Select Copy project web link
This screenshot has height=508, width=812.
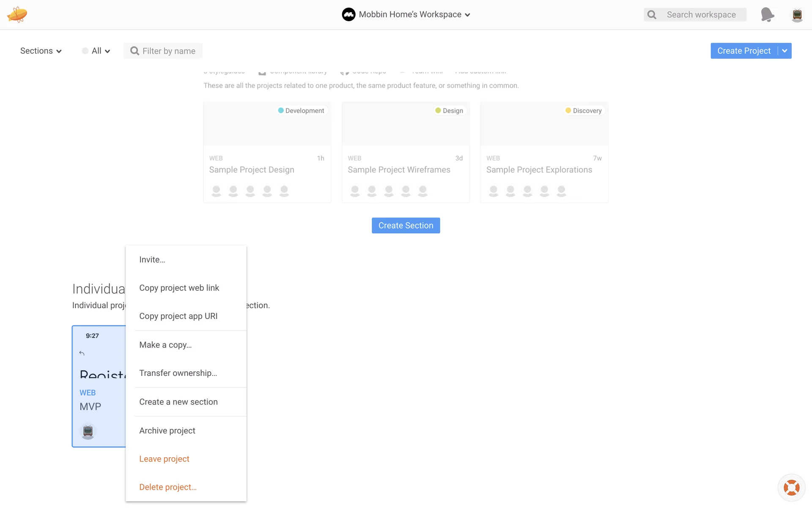pos(179,288)
